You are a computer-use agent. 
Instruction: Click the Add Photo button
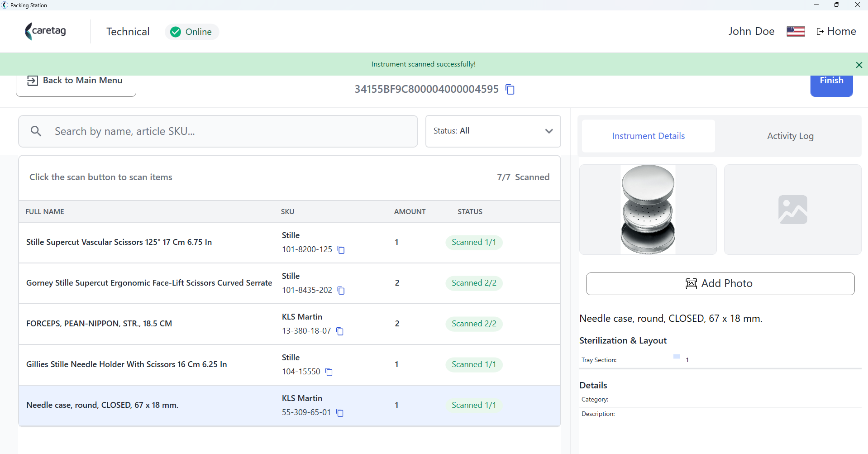pyautogui.click(x=720, y=284)
